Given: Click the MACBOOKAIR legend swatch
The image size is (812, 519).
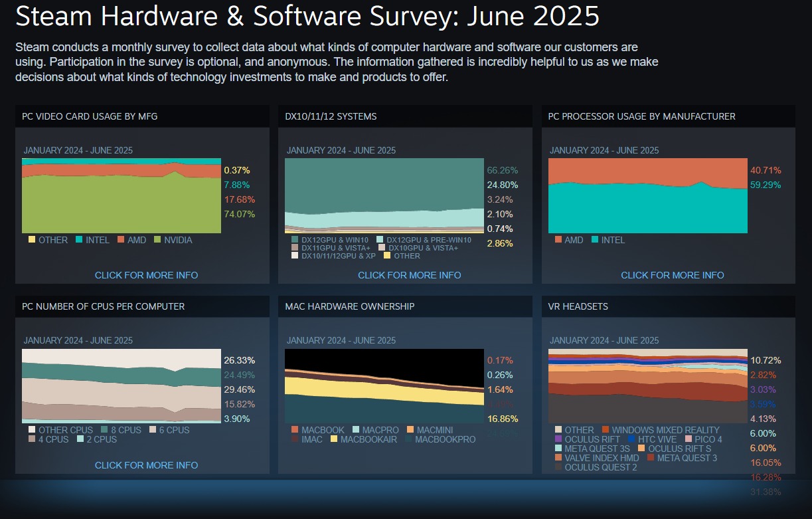Looking at the screenshot, I should pos(334,439).
